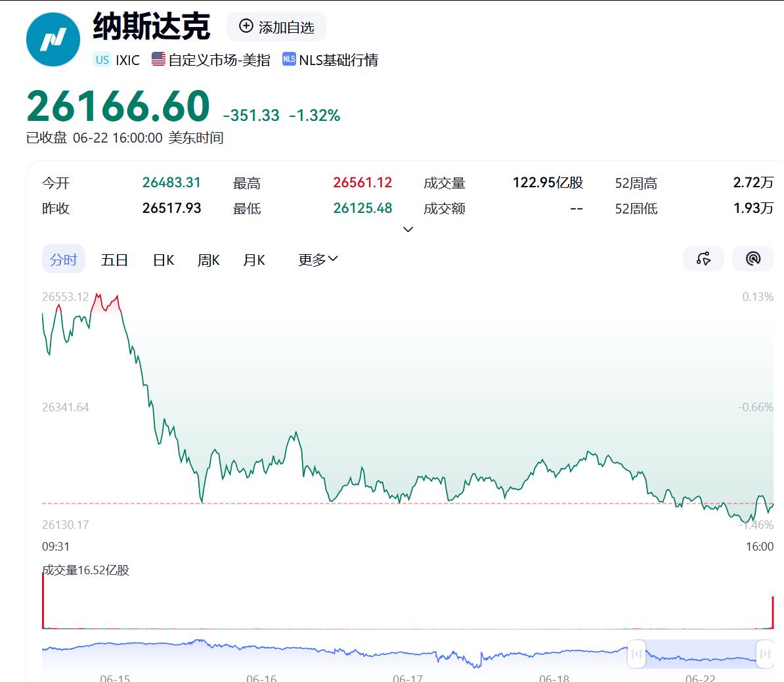This screenshot has width=784, height=682.
Task: Click the 52周低 value 1.93万
Action: pyautogui.click(x=754, y=208)
